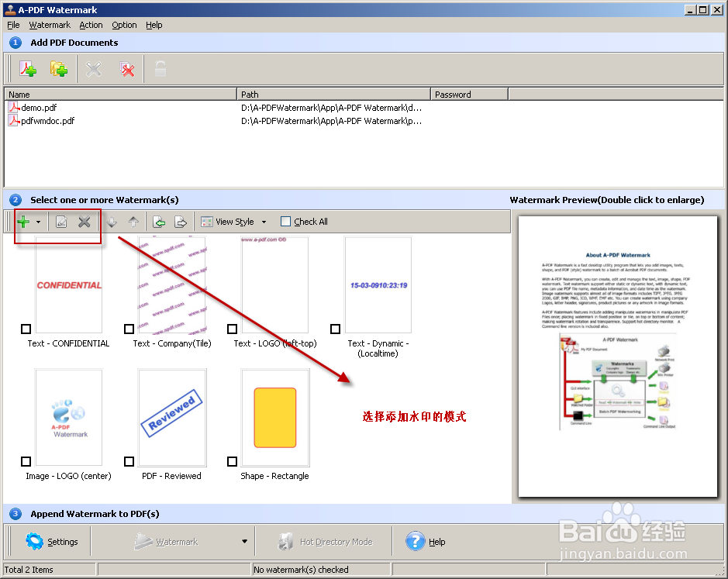Click demo.pdf file icon
This screenshot has width=728, height=579.
pos(14,108)
